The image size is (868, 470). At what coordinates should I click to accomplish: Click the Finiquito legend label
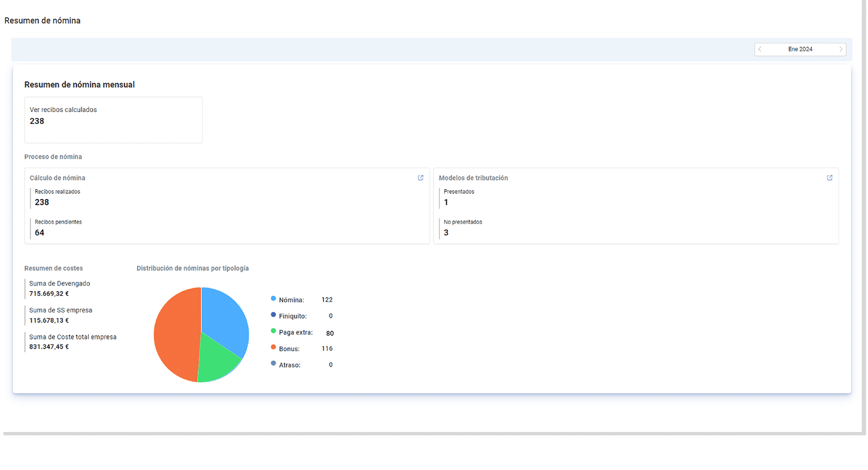(293, 317)
